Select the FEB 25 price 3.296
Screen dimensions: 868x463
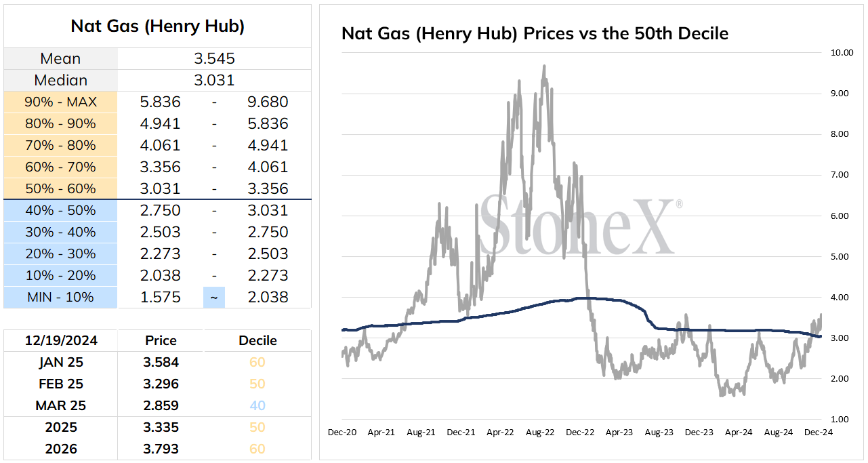(x=161, y=384)
